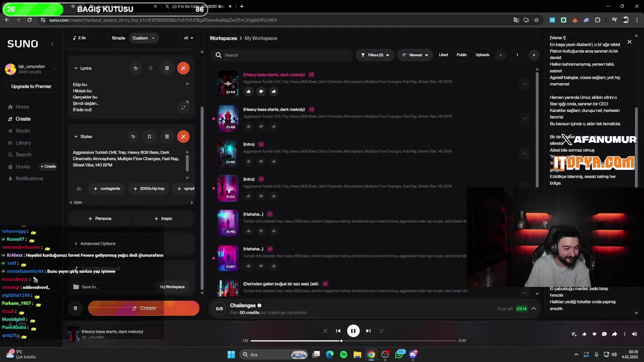Pause the playing song

click(x=353, y=331)
